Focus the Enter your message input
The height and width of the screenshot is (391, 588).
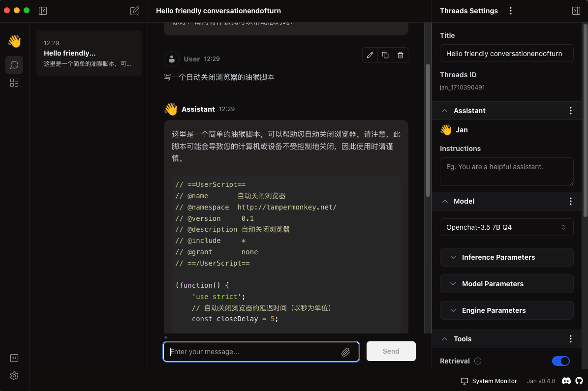point(261,352)
